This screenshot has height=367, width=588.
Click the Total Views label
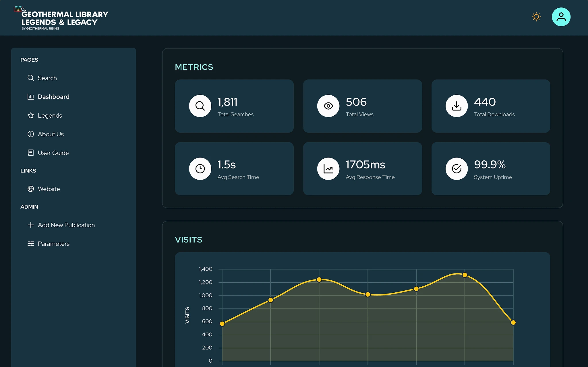pos(359,114)
